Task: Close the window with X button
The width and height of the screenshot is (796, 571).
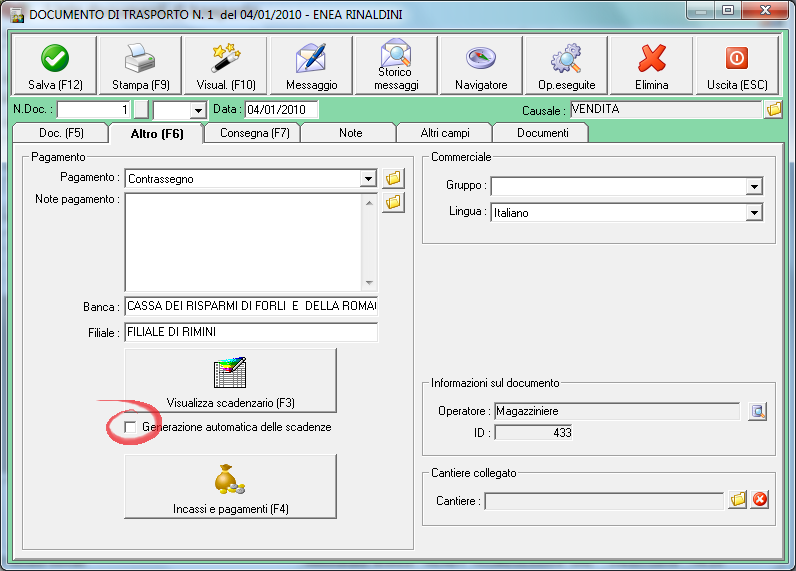Action: pyautogui.click(x=765, y=11)
